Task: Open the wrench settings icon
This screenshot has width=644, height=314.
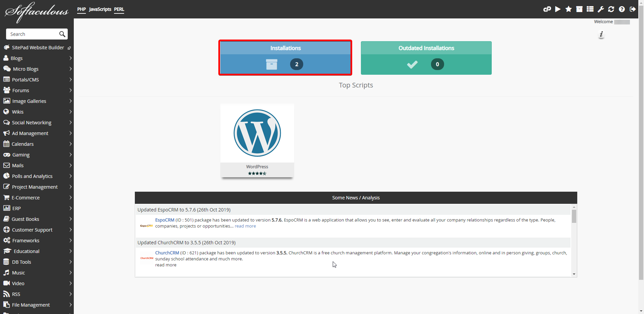Action: pos(601,9)
